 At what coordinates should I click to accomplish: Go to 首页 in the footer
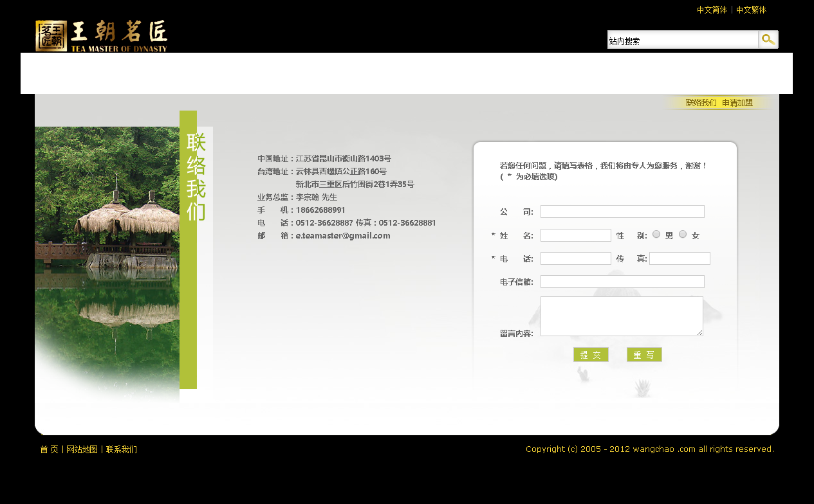49,450
